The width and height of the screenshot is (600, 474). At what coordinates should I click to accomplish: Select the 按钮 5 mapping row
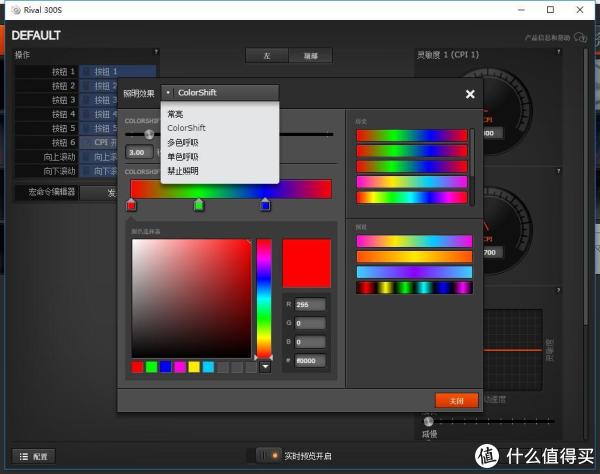click(x=66, y=128)
